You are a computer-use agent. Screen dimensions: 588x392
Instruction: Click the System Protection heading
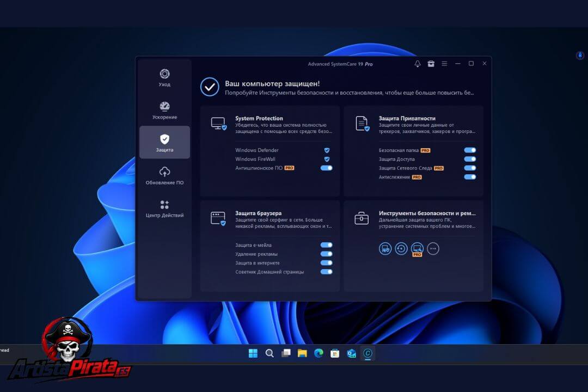pyautogui.click(x=259, y=118)
